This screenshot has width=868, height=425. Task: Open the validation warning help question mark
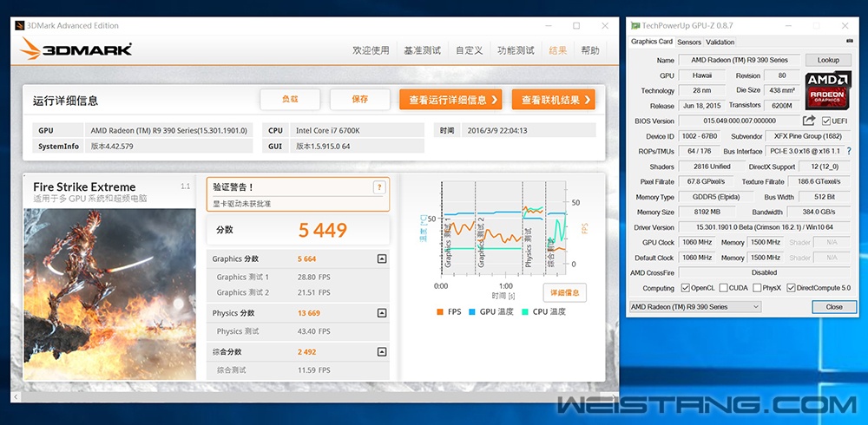tap(379, 187)
